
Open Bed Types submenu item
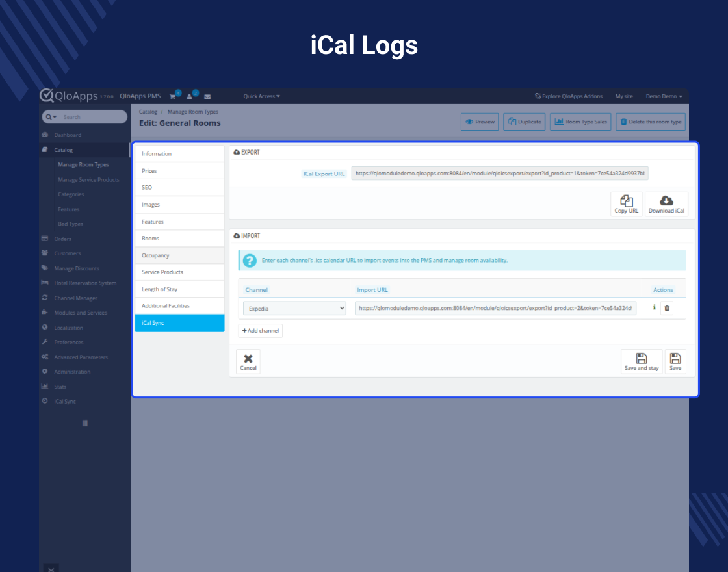click(x=71, y=224)
